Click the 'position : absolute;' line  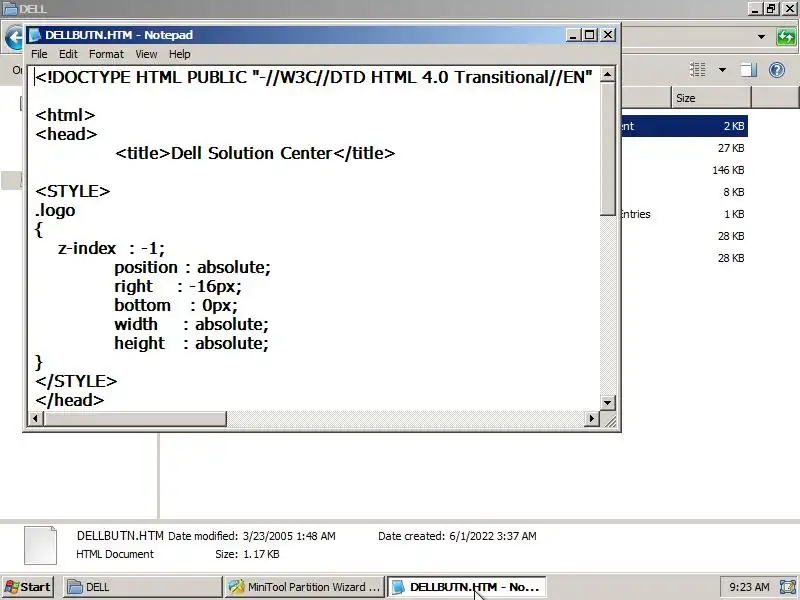[x=192, y=267]
